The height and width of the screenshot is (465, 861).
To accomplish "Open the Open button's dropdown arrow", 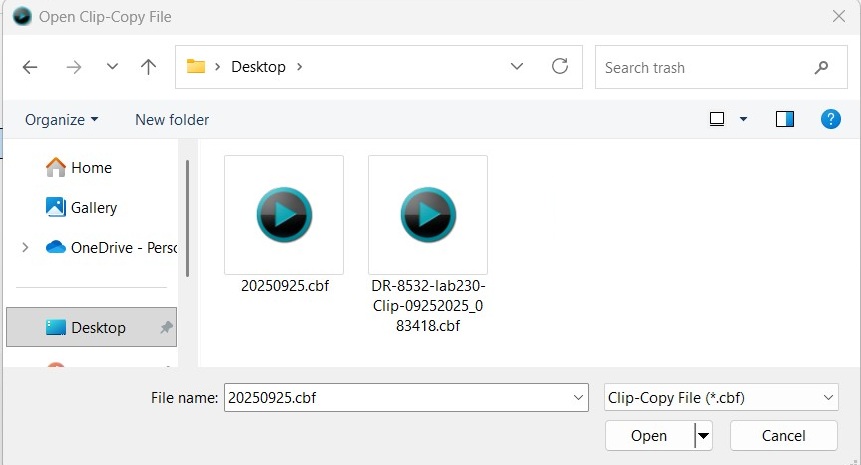I will coord(703,436).
